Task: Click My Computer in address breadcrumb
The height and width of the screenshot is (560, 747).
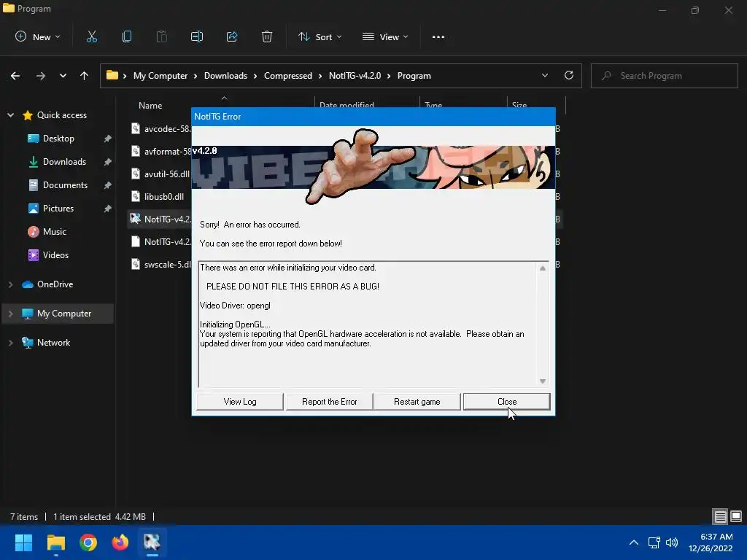Action: pos(160,76)
